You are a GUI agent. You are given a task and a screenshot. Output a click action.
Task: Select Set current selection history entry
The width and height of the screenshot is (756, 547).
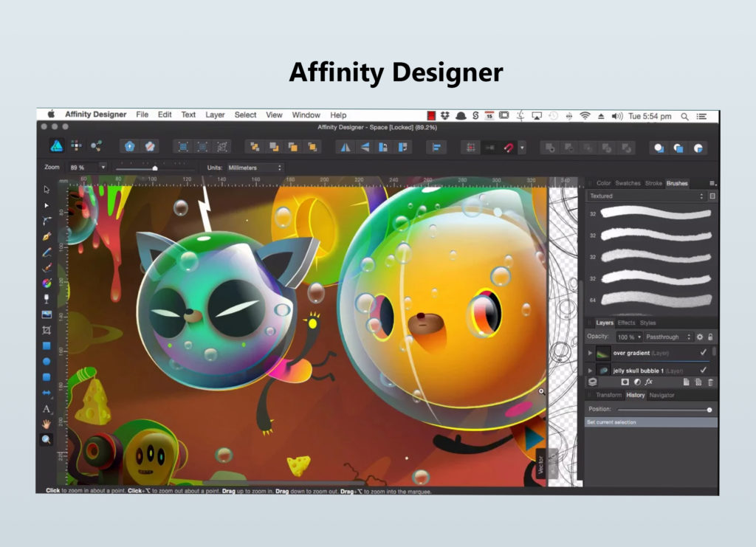click(651, 422)
